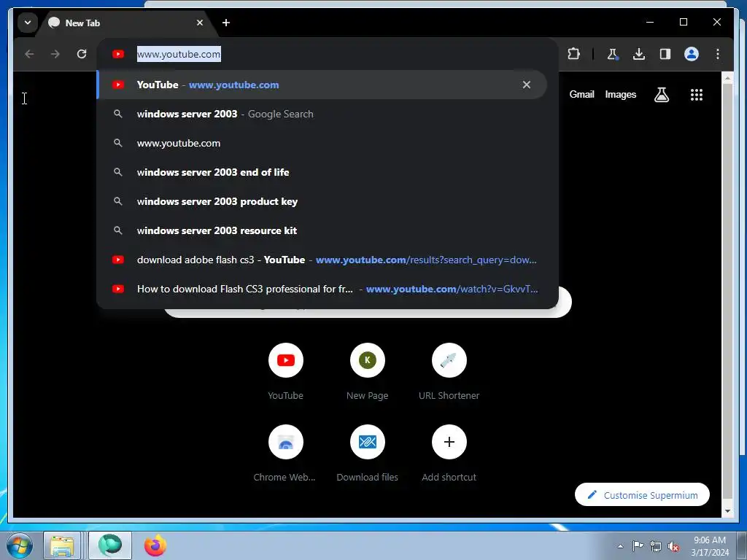Open the Windows Start orb

tap(19, 545)
